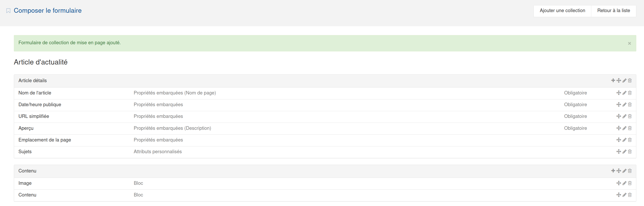Image resolution: width=644 pixels, height=206 pixels.
Task: Delete the Emplacement de la page field
Action: coord(630,140)
